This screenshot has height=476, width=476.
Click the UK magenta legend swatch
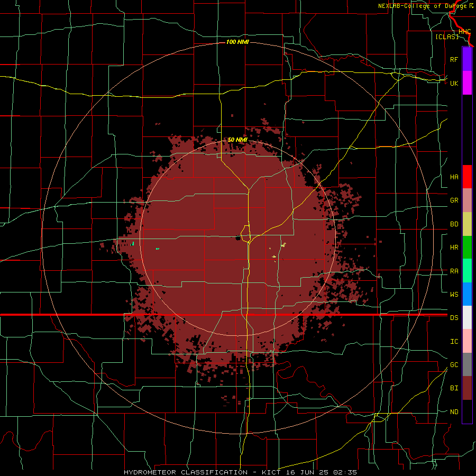point(467,83)
